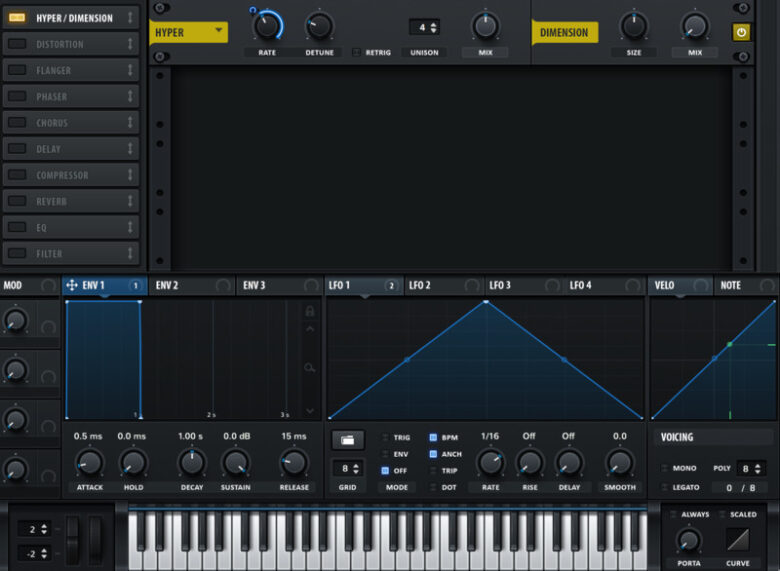Click the envelope ATTACK knob

(90, 463)
